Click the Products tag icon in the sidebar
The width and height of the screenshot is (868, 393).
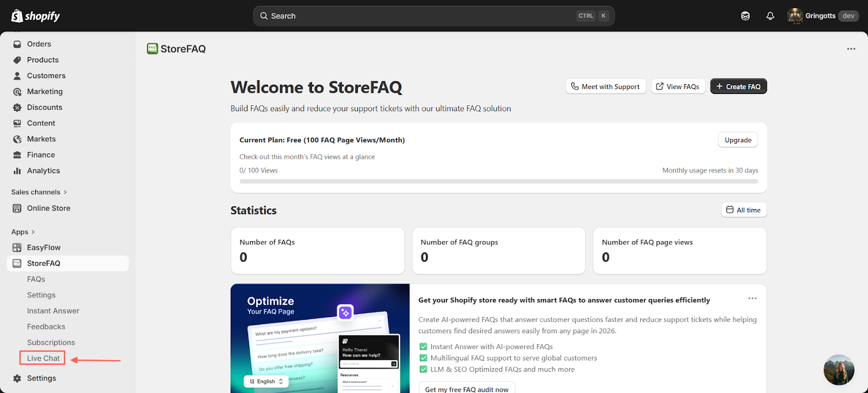[x=17, y=60]
